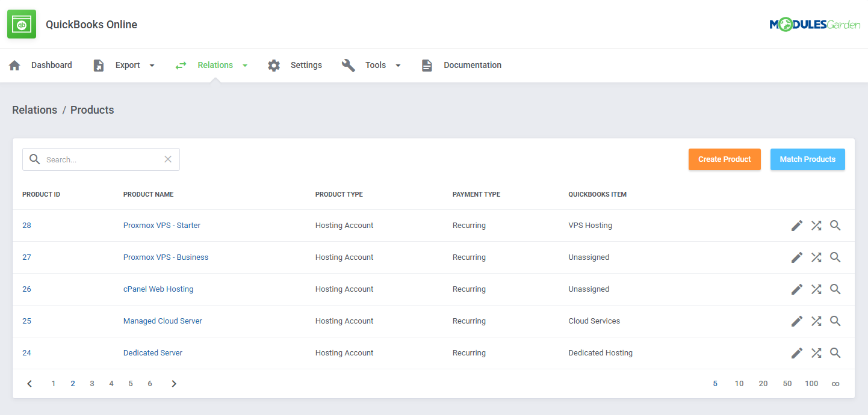Click the Settings gear icon
The image size is (868, 415).
(x=274, y=65)
